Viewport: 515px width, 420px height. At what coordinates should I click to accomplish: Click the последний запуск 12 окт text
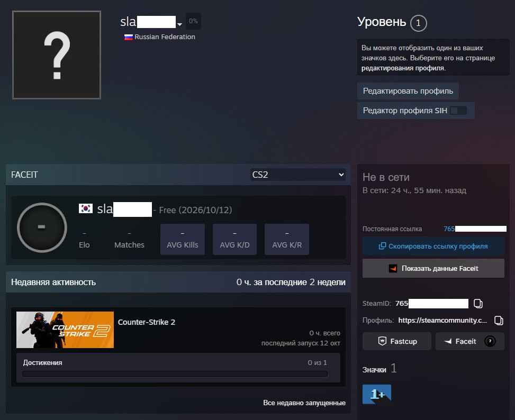301,343
